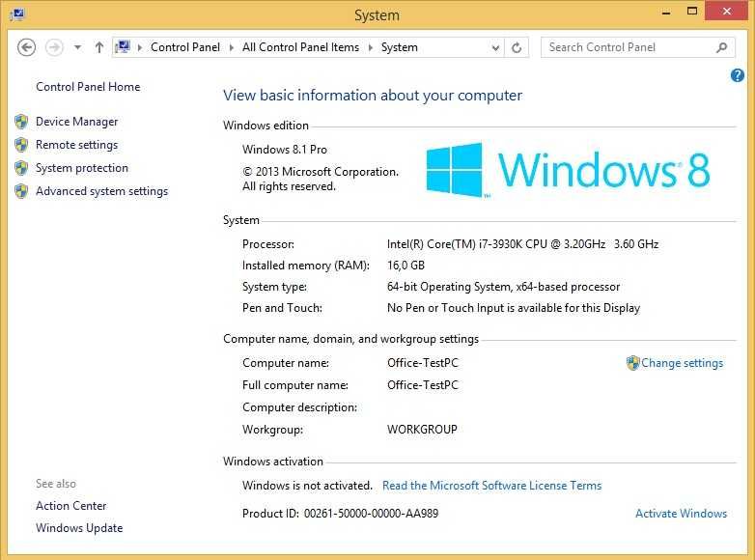This screenshot has width=755, height=560.
Task: Open the address bar history dropdown
Action: [495, 47]
